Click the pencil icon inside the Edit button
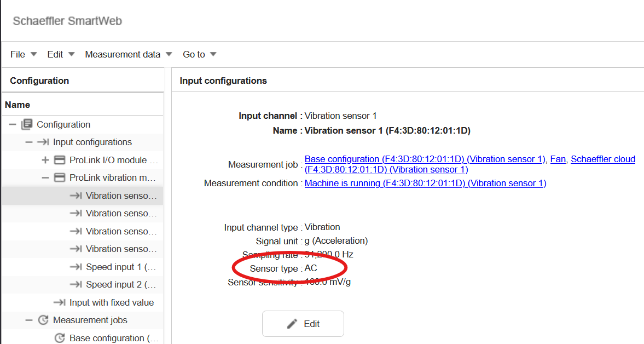 click(x=291, y=323)
